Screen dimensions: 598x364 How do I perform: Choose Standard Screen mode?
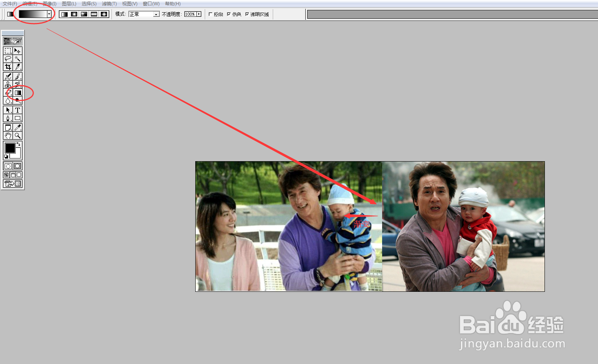[6, 175]
